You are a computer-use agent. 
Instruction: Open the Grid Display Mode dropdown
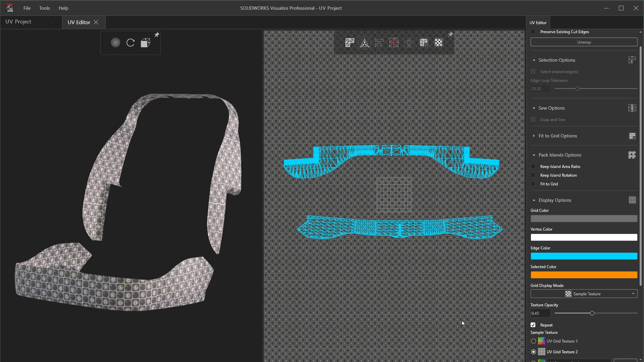(584, 294)
